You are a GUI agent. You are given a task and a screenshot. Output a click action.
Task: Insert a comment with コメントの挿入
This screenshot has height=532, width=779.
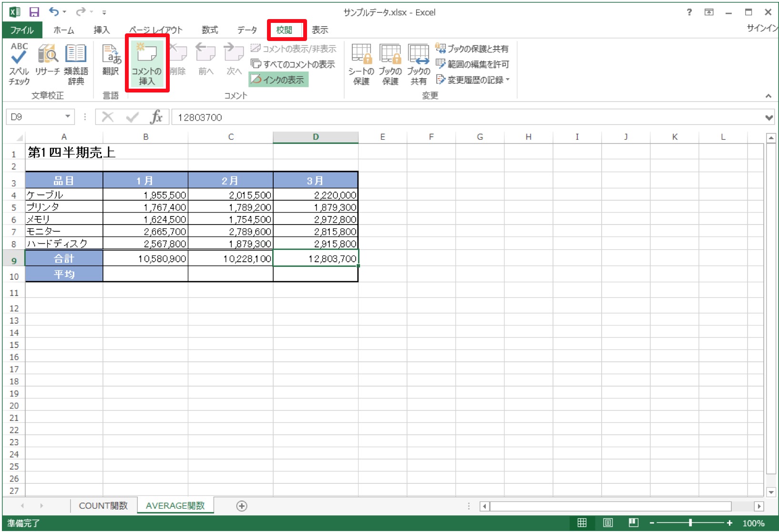tap(147, 64)
